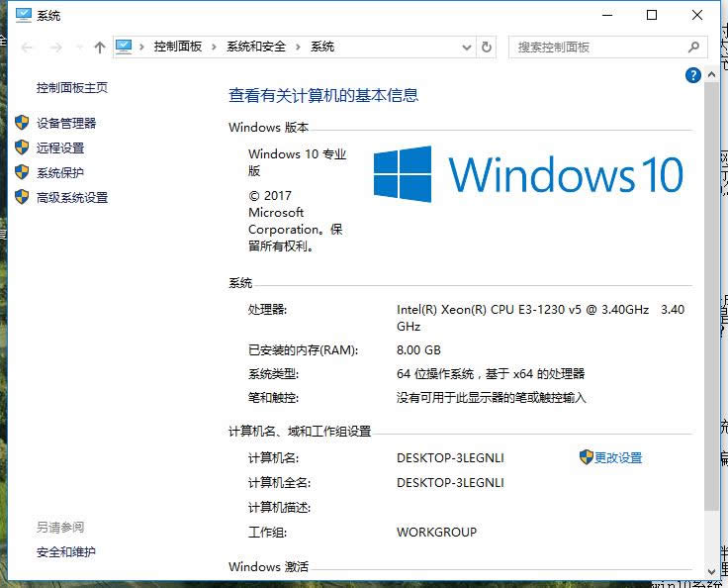Open 更改设置 link for computer name
This screenshot has width=728, height=588.
click(x=618, y=458)
